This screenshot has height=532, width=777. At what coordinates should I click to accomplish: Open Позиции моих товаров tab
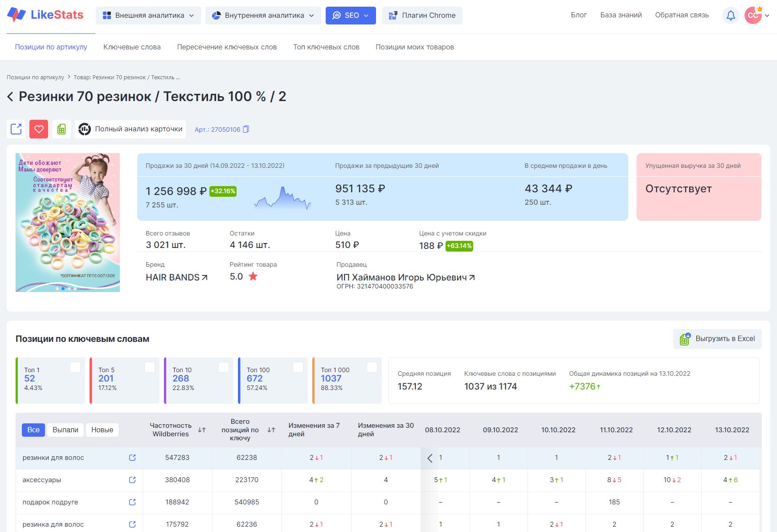coord(414,47)
